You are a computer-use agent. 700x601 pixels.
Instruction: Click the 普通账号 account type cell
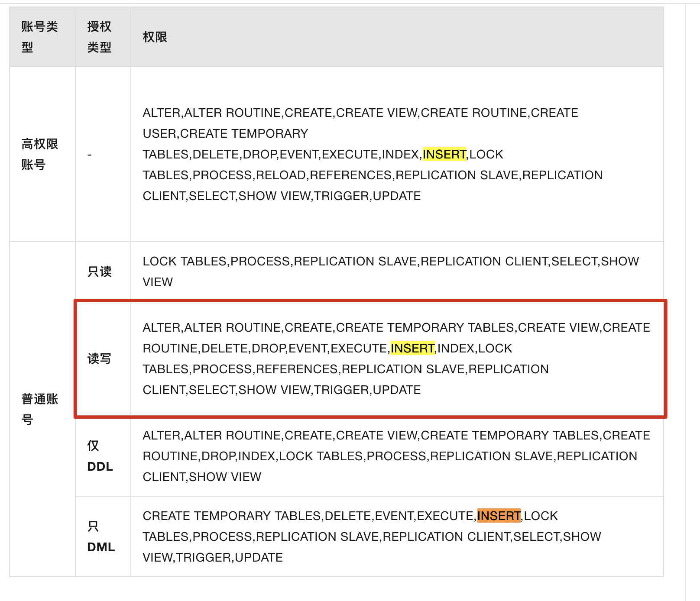pyautogui.click(x=39, y=409)
